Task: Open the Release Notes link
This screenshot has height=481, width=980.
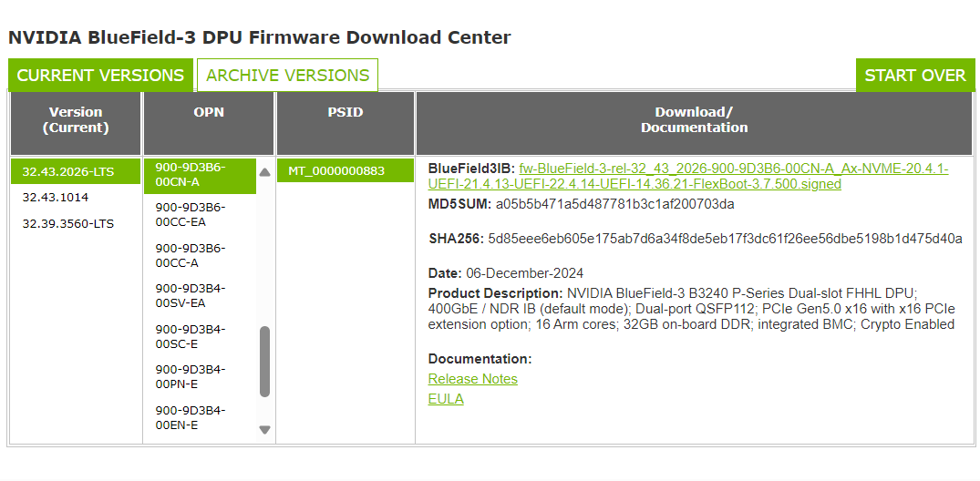Action: 472,379
